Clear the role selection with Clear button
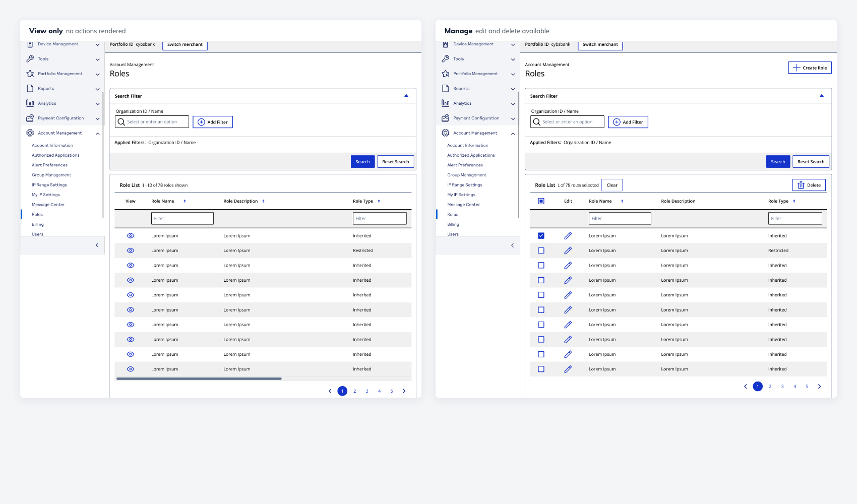 [x=612, y=185]
